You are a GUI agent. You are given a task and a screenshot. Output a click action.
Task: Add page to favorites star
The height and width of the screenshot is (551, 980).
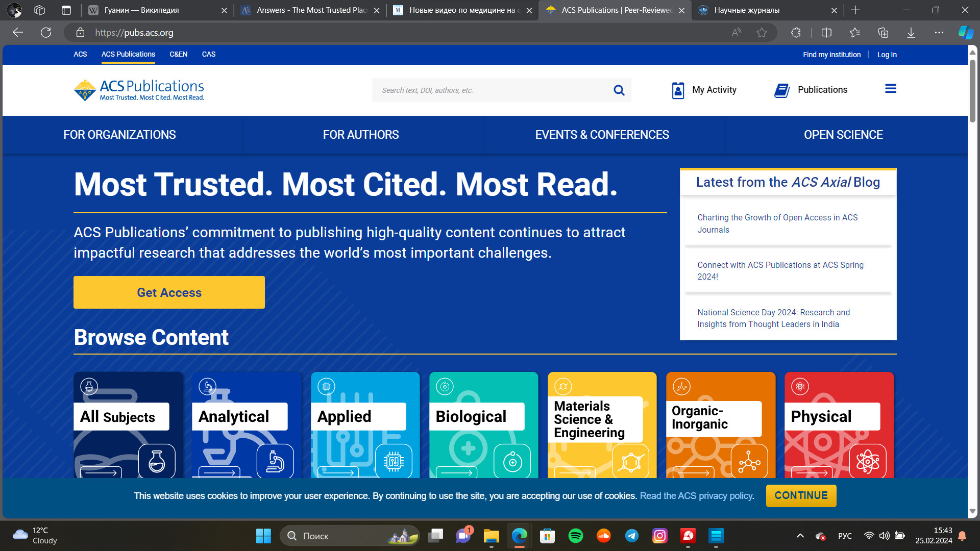[762, 33]
